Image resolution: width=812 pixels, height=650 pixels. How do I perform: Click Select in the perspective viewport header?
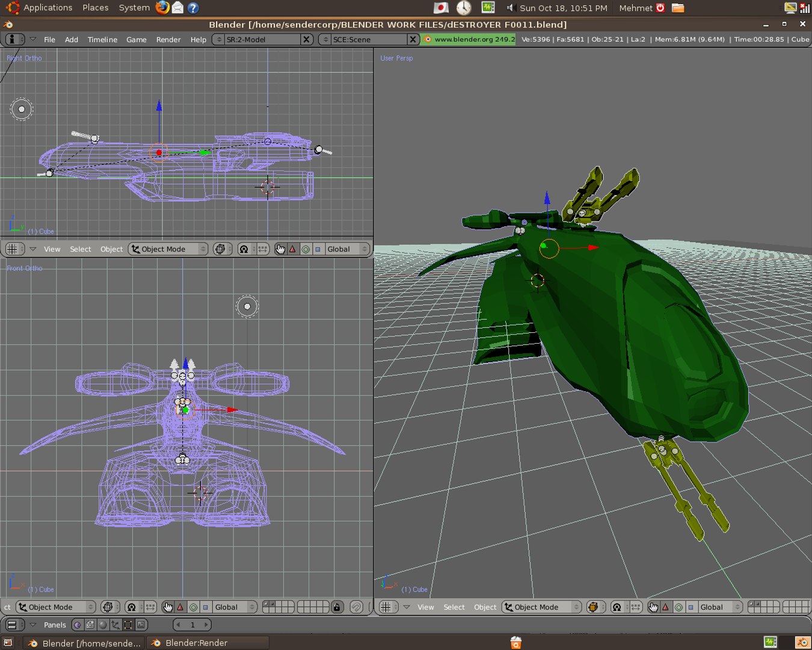[x=454, y=607]
